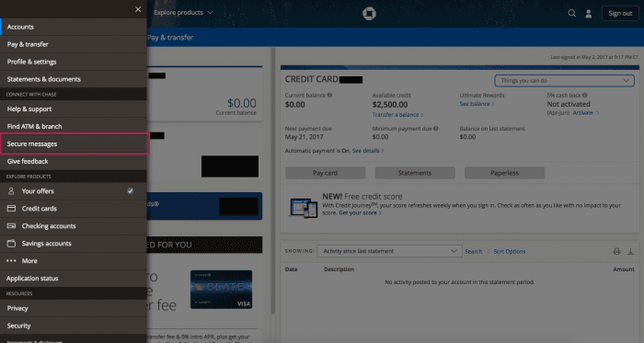Click the print icon above activity table

pyautogui.click(x=616, y=251)
